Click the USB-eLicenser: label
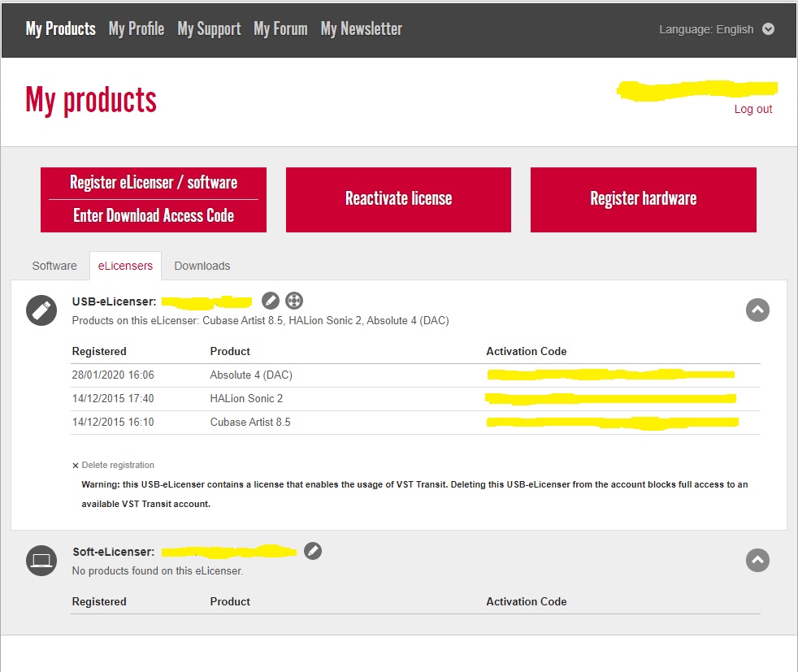Viewport: 798px width, 672px height. point(114,301)
